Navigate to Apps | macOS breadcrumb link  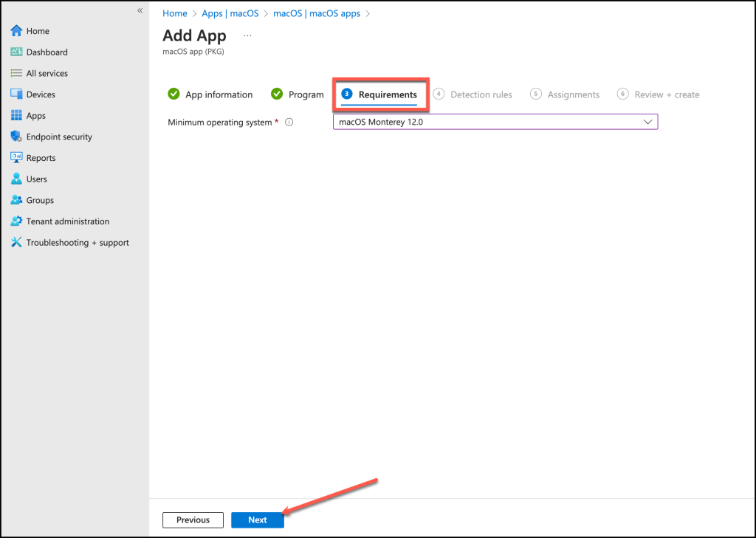pos(230,13)
